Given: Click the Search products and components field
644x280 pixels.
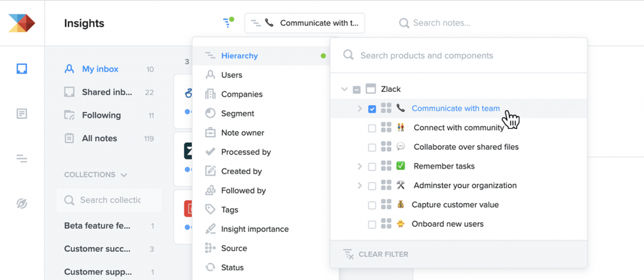Looking at the screenshot, I should 458,55.
